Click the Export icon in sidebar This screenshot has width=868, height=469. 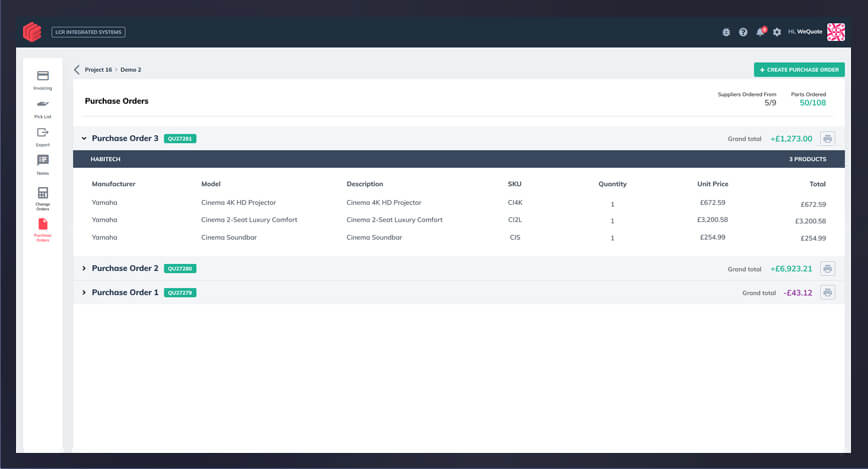[42, 135]
